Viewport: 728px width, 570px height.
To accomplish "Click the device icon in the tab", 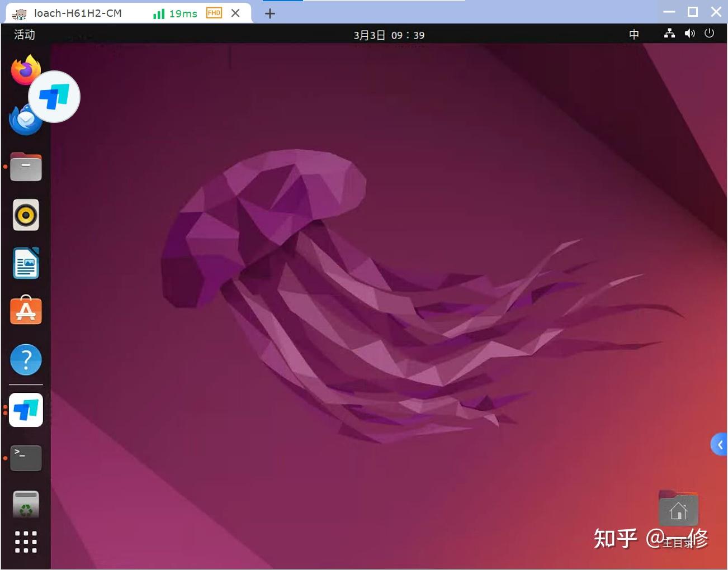I will click(20, 14).
